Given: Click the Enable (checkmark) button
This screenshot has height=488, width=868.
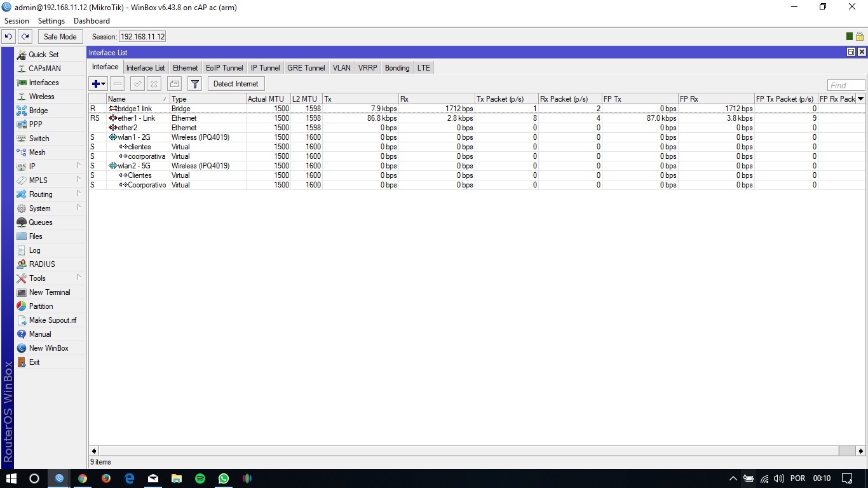Looking at the screenshot, I should click(137, 84).
